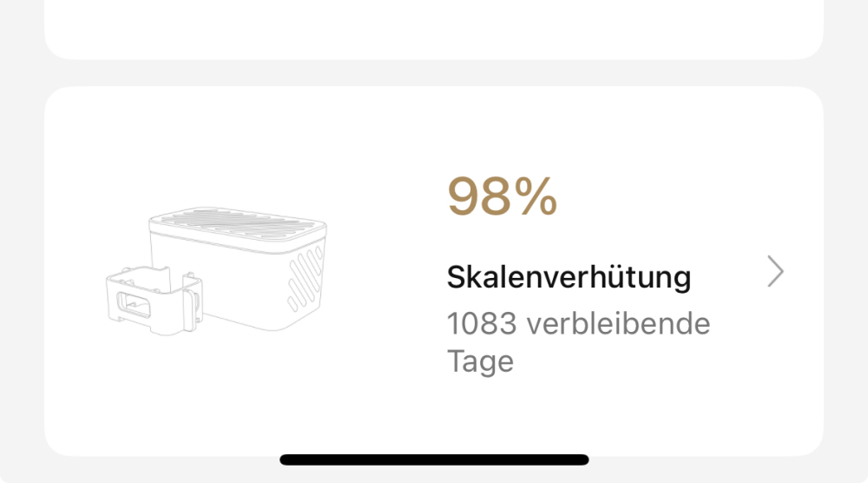Tap the top-left corner of the cartridge lid
Screen dimensions: 868x483
tap(156, 222)
